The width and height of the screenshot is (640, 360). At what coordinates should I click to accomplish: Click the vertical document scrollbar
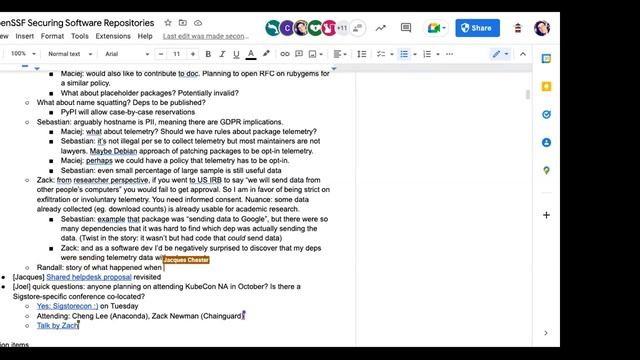pyautogui.click(x=527, y=95)
